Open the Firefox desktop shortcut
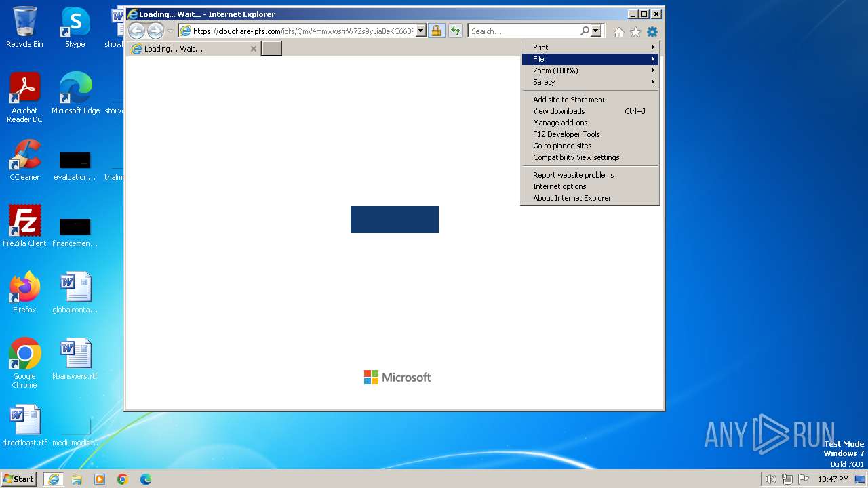 (24, 293)
